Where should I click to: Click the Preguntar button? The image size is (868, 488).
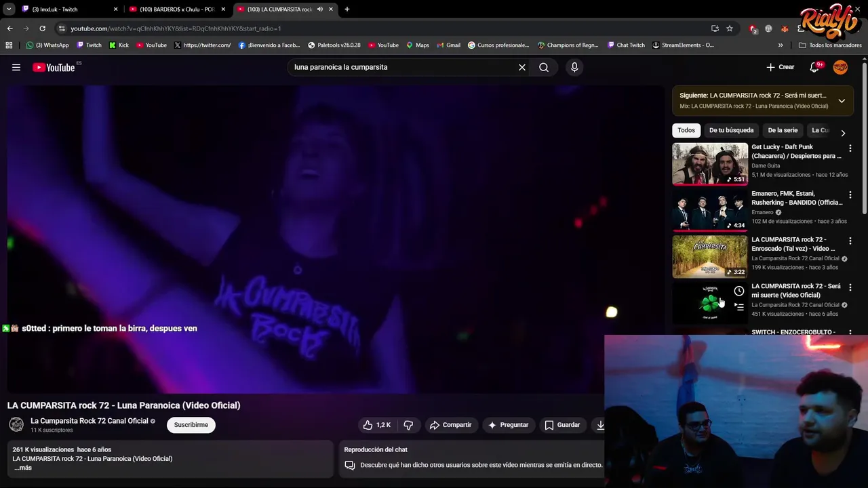click(x=508, y=425)
